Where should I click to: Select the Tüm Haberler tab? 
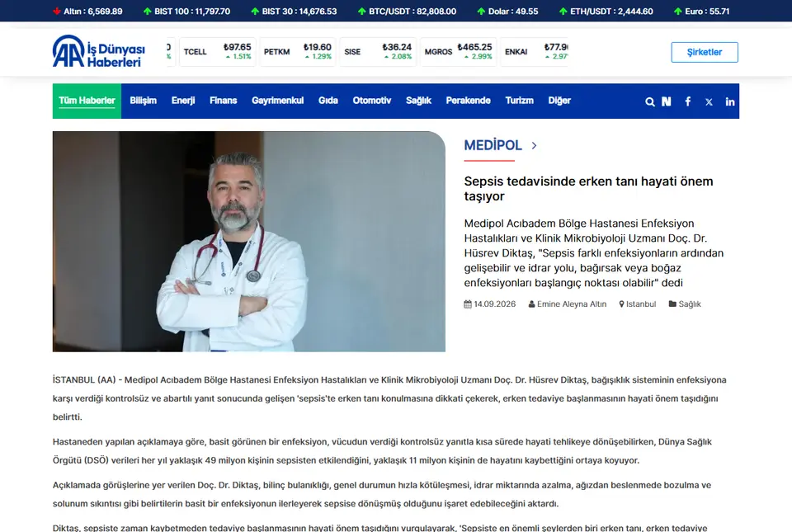click(87, 101)
